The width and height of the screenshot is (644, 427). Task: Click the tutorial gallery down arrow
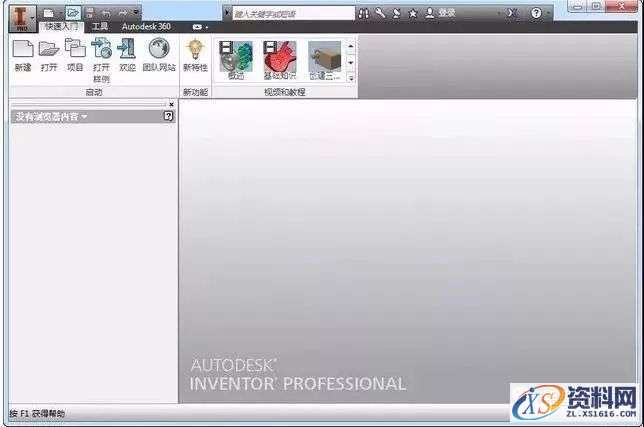pos(351,62)
